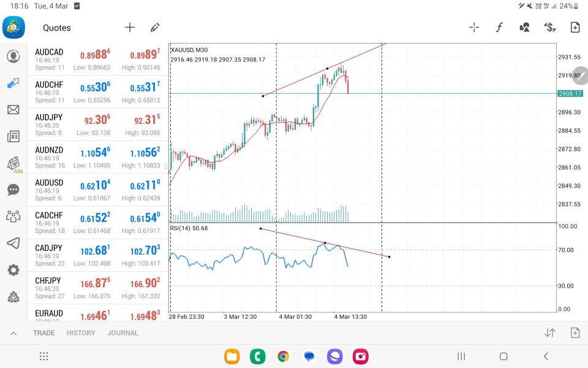Open the economic calendar Ads icon

13,164
